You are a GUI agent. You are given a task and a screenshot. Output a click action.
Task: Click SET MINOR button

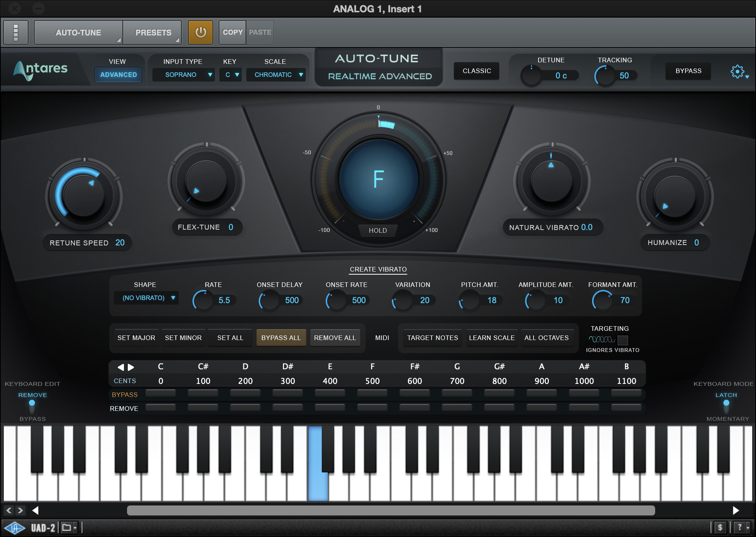[x=183, y=338]
